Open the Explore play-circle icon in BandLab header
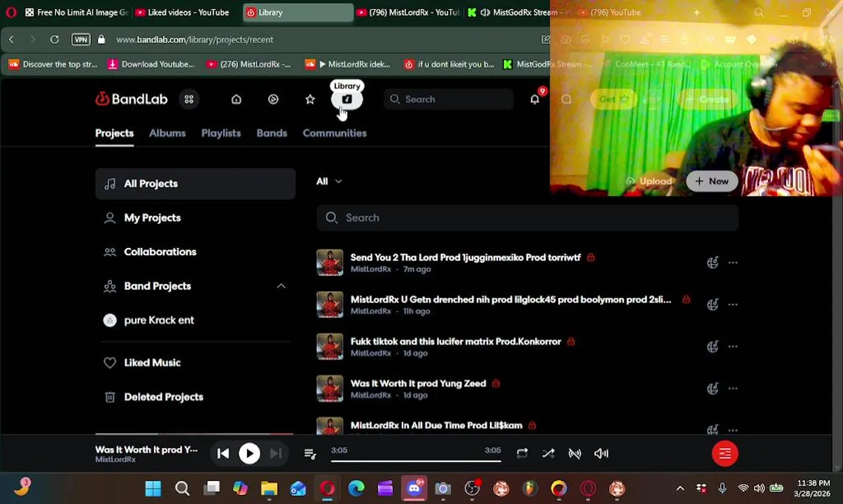Screen dimensions: 843x504 click(273, 99)
